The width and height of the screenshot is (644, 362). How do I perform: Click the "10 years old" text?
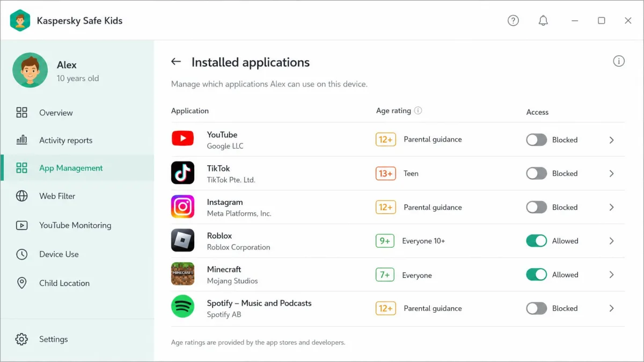click(78, 78)
